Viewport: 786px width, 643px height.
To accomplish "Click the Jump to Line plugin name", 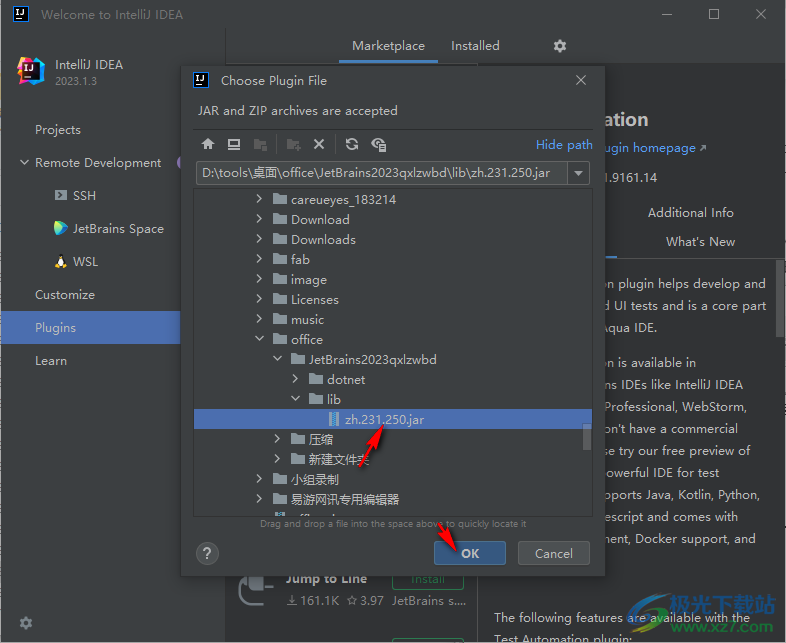I will (326, 579).
